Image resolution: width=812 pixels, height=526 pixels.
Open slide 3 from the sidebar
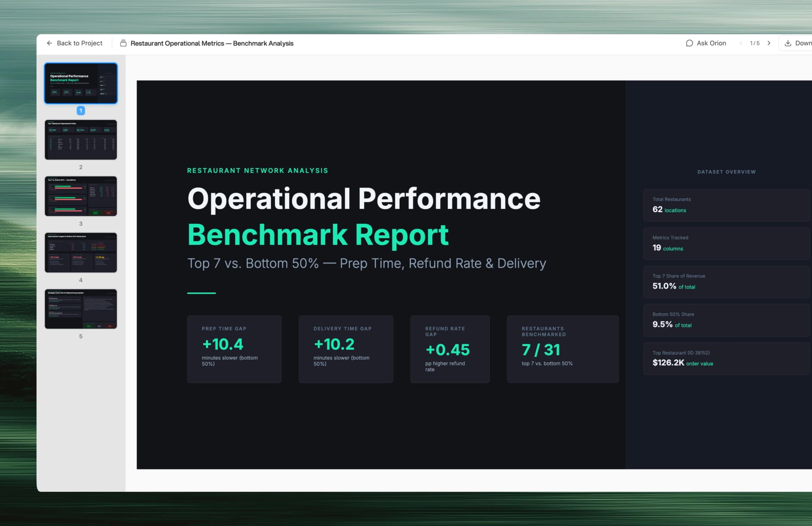[x=81, y=196]
